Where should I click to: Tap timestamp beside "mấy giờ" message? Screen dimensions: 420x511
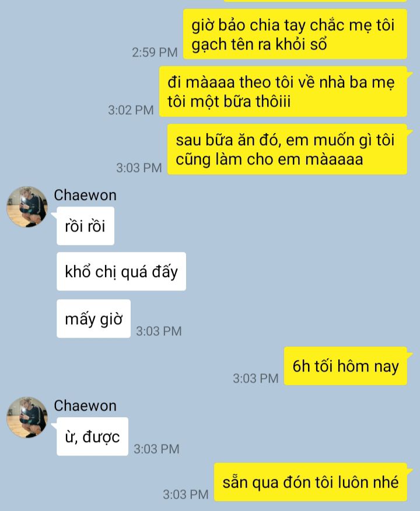159,331
